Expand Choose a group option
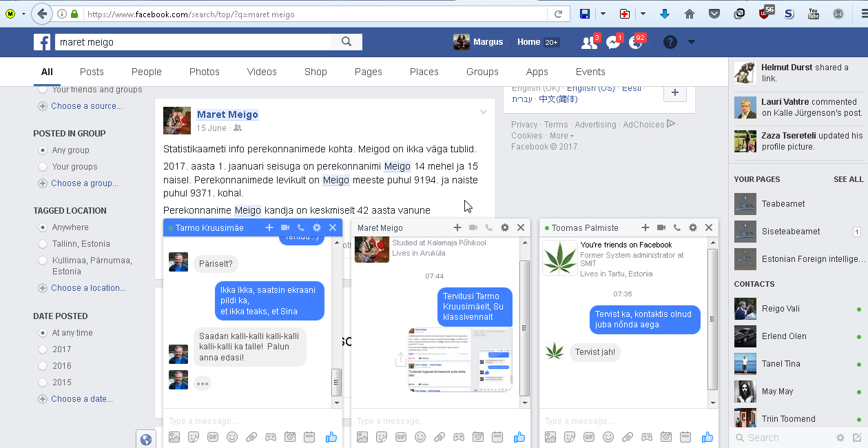Image resolution: width=868 pixels, height=448 pixels. pyautogui.click(x=79, y=183)
